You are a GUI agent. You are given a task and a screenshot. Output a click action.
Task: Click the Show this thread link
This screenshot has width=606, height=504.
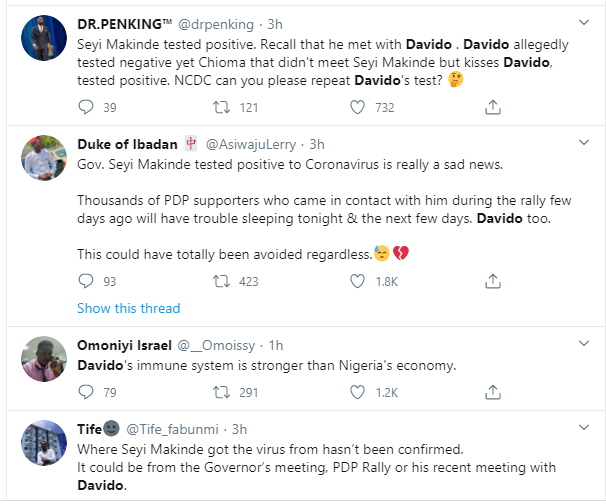pyautogui.click(x=129, y=308)
